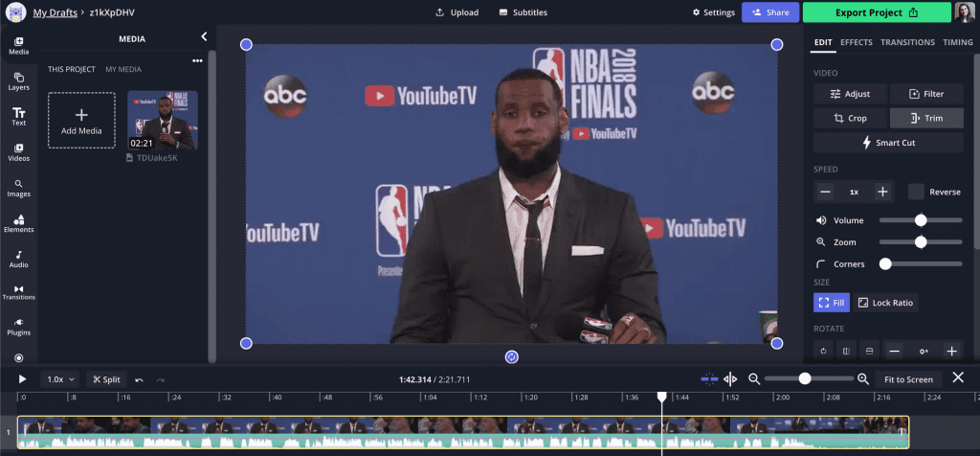
Task: Toggle the Lock Ratio option
Action: coord(885,303)
